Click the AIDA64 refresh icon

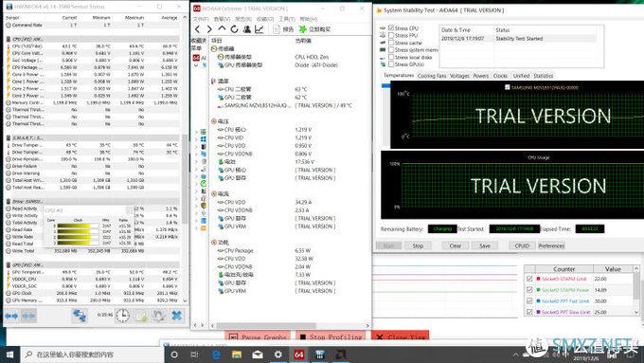point(234,29)
